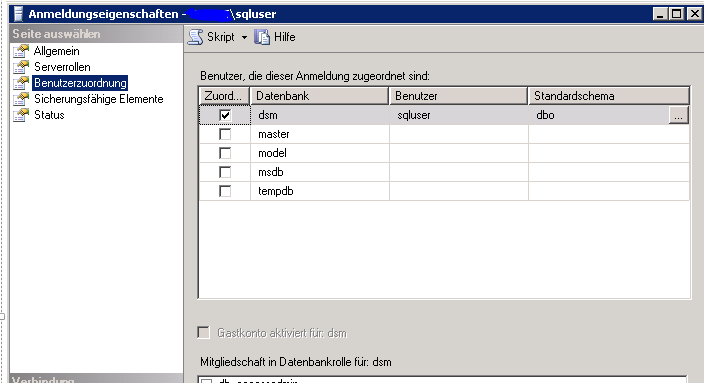Viewport: 704px width, 383px height.
Task: Minimize the Anmeldungseigenschaften window
Action: click(x=660, y=14)
